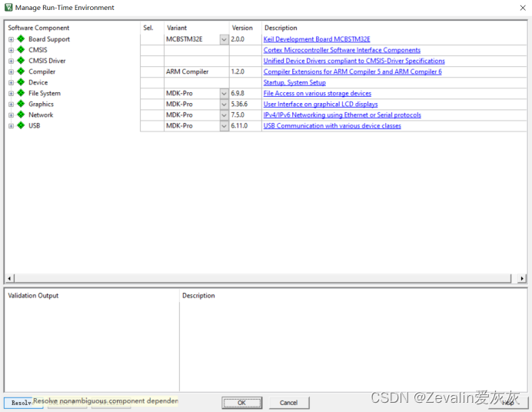Expand the Device tree node
The width and height of the screenshot is (532, 412).
click(x=11, y=83)
